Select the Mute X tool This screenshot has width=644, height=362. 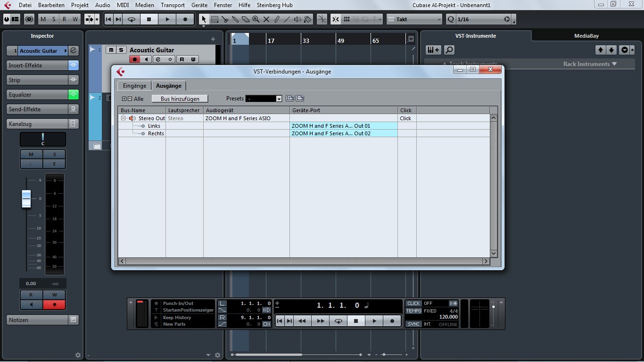(x=266, y=19)
